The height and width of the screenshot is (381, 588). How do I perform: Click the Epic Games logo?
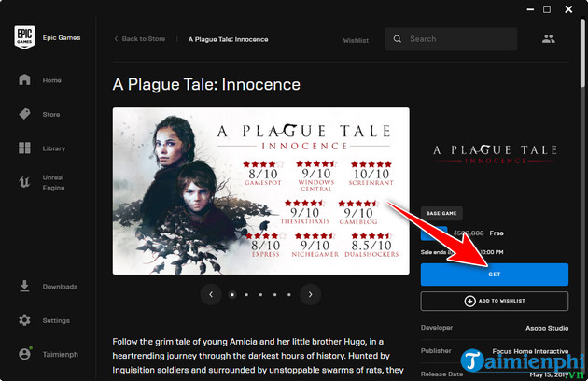(x=24, y=37)
